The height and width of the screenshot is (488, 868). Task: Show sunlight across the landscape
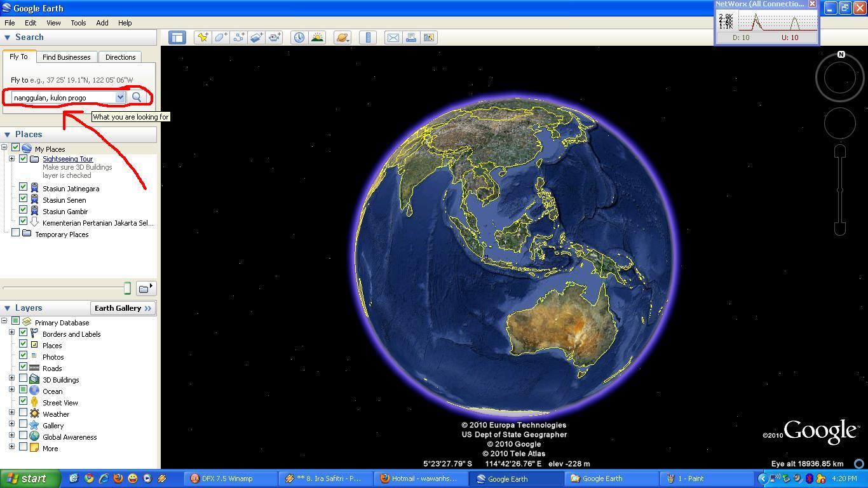tap(317, 37)
